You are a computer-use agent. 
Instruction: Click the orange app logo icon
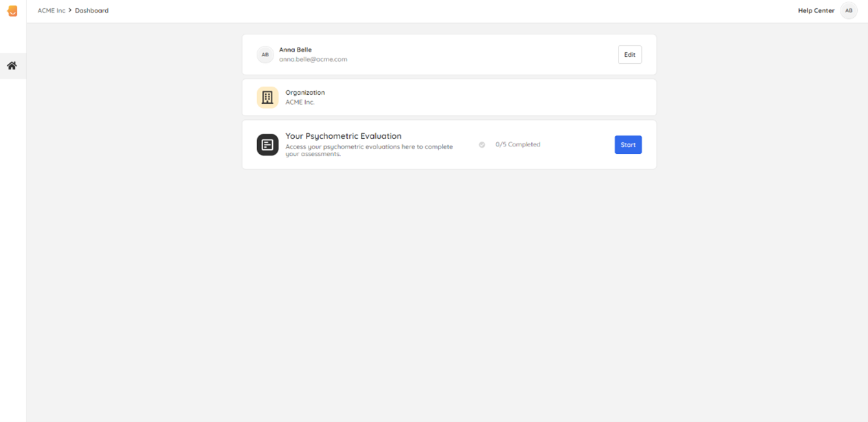point(12,11)
